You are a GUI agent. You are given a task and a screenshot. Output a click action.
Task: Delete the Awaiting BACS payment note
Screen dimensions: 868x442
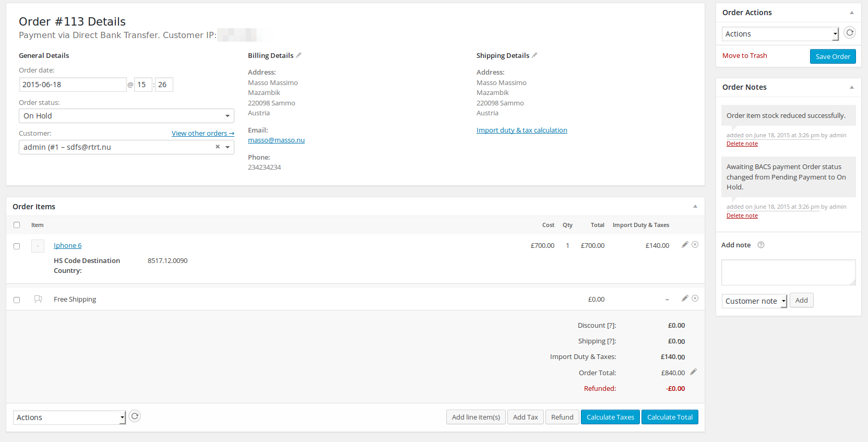coord(742,216)
